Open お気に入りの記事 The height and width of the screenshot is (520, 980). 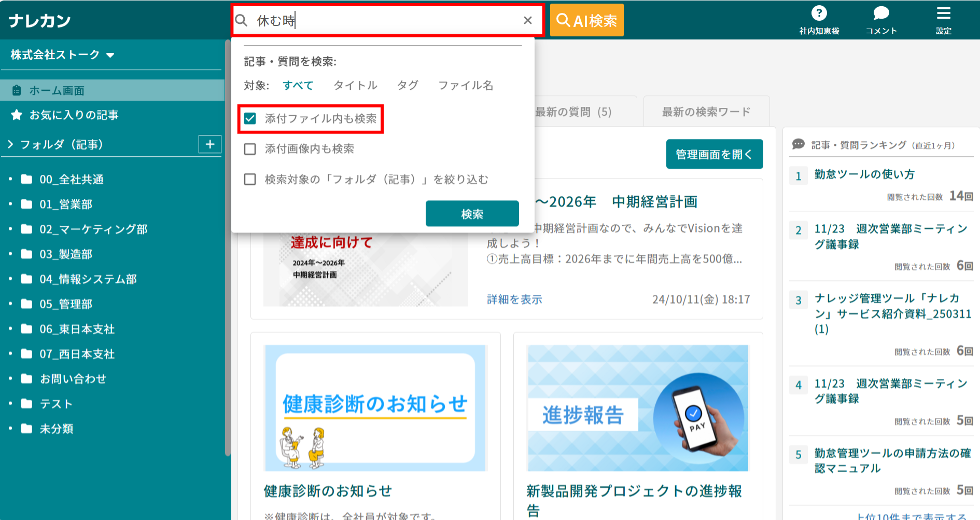(x=73, y=115)
